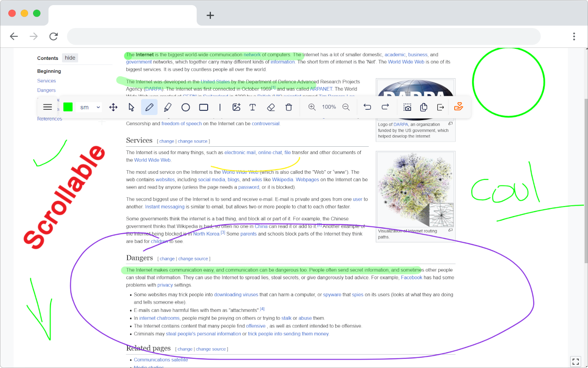Choose the rectangle shape tool
This screenshot has width=588, height=368.
tap(204, 107)
